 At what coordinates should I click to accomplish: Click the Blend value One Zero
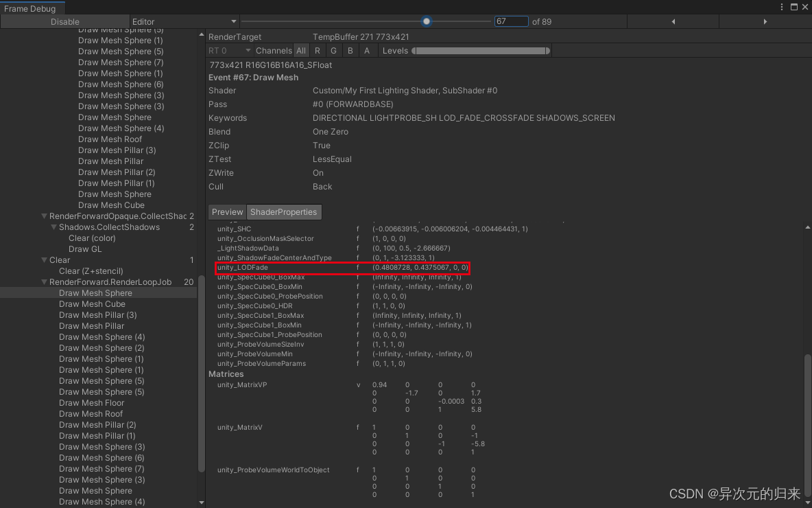[331, 132]
